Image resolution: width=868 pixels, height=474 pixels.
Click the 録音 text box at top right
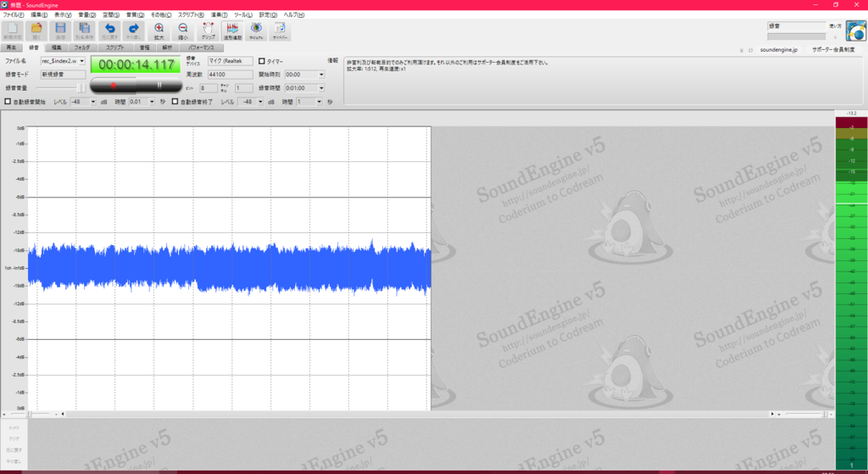796,26
